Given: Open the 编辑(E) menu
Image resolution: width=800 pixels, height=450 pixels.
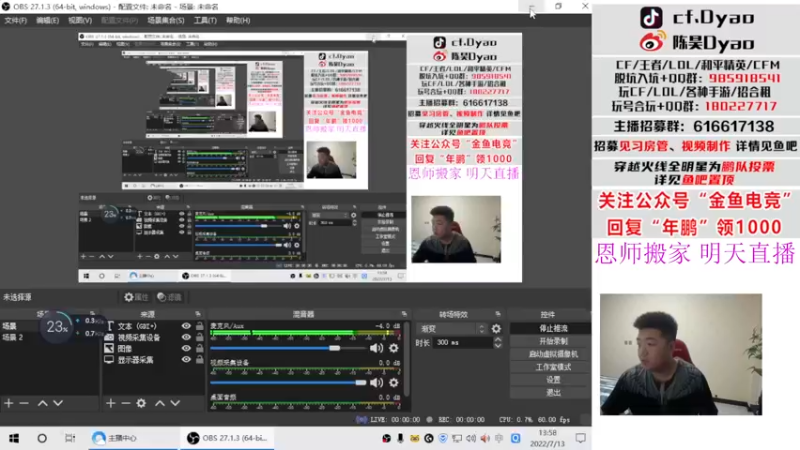Looking at the screenshot, I should click(47, 20).
